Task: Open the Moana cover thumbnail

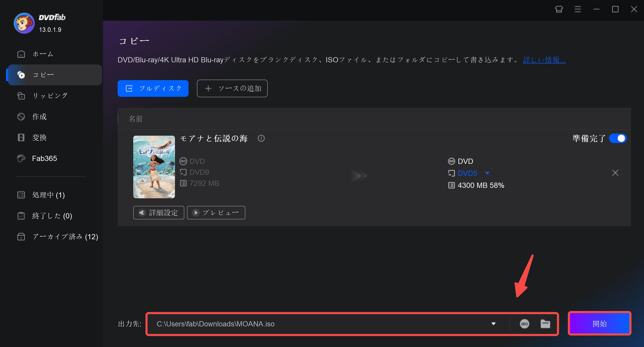Action: click(154, 167)
